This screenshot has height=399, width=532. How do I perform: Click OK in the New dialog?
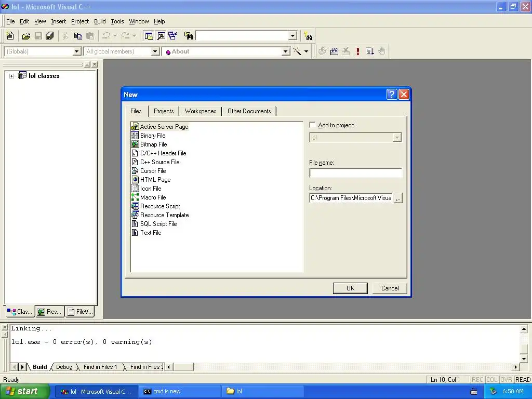click(x=350, y=288)
